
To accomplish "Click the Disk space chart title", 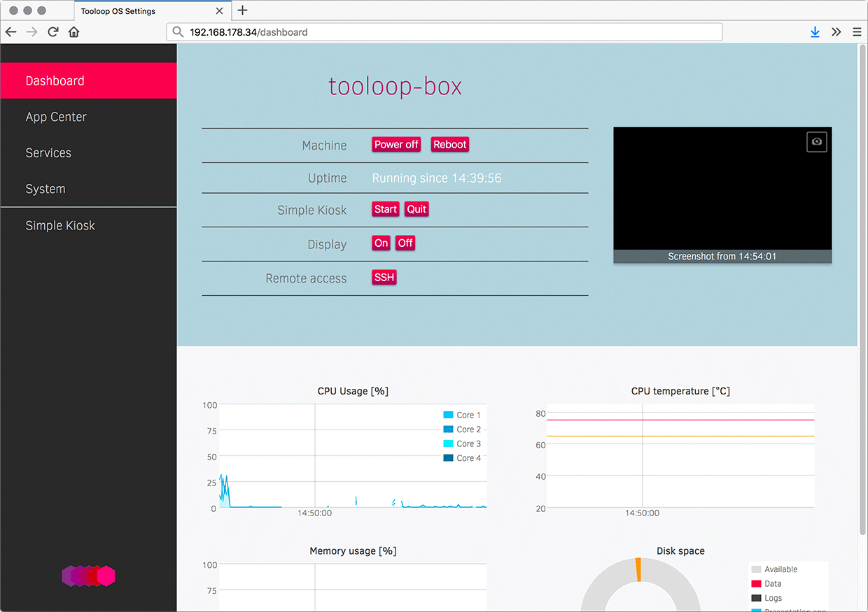I will pyautogui.click(x=680, y=551).
